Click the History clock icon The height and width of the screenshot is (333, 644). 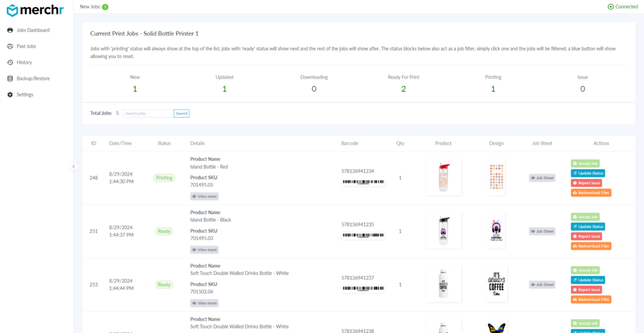click(10, 62)
